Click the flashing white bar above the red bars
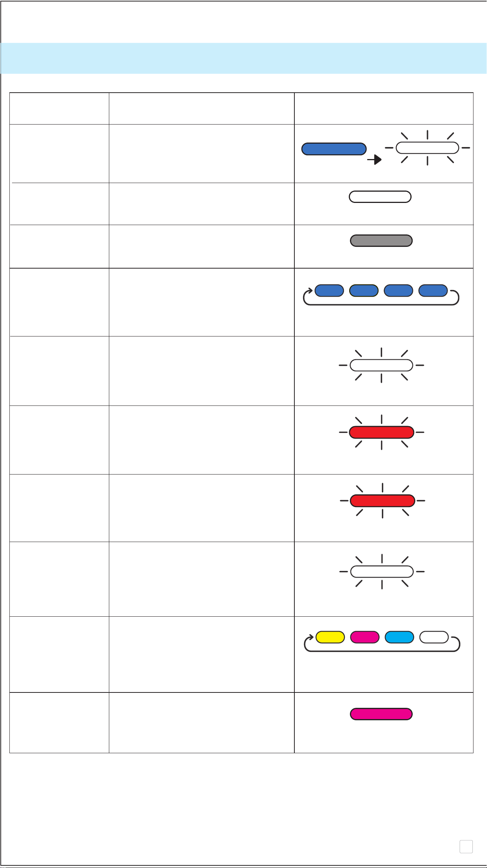 pos(381,365)
